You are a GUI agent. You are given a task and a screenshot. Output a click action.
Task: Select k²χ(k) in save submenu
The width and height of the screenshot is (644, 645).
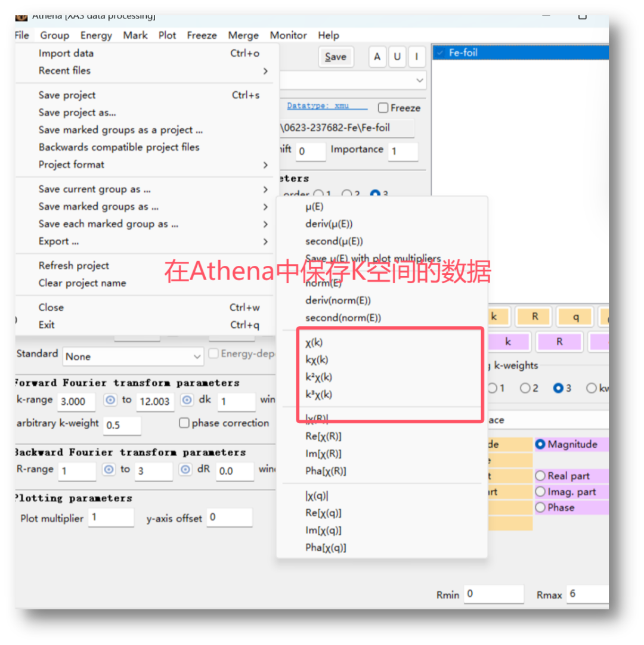pos(319,377)
